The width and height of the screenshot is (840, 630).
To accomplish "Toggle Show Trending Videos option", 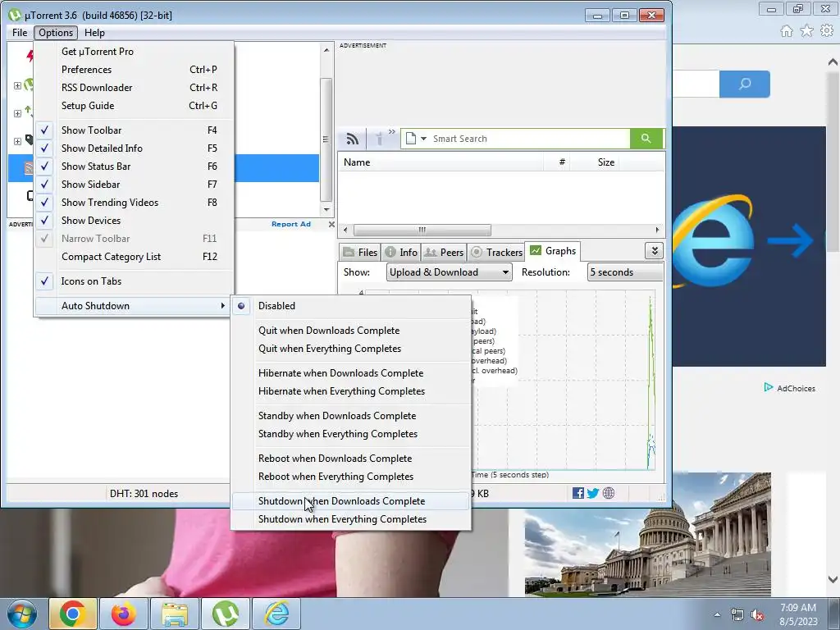I will [135, 203].
